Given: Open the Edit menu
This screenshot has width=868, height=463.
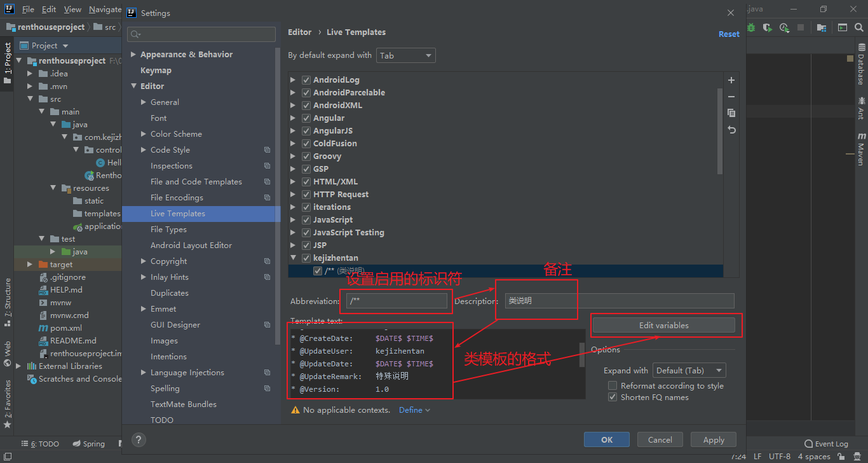Looking at the screenshot, I should tap(49, 10).
